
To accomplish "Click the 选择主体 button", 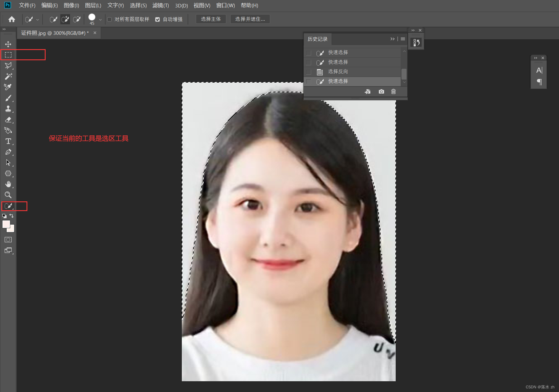I will (211, 19).
